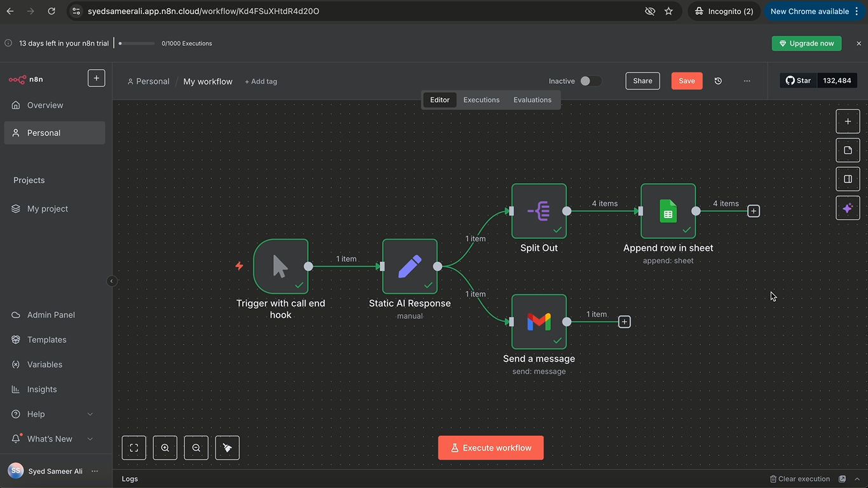Select the manual trigger node
Image resolution: width=868 pixels, height=488 pixels.
coord(280,266)
